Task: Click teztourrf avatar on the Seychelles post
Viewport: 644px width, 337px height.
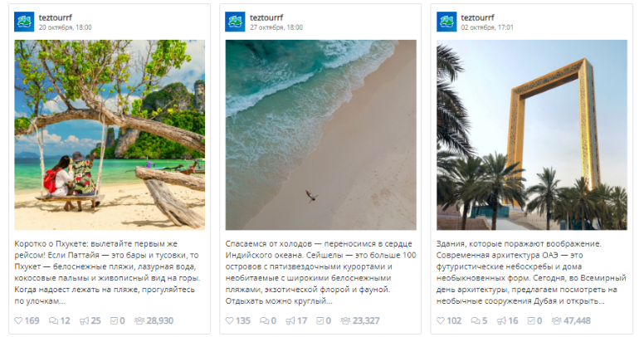Action: [235, 22]
